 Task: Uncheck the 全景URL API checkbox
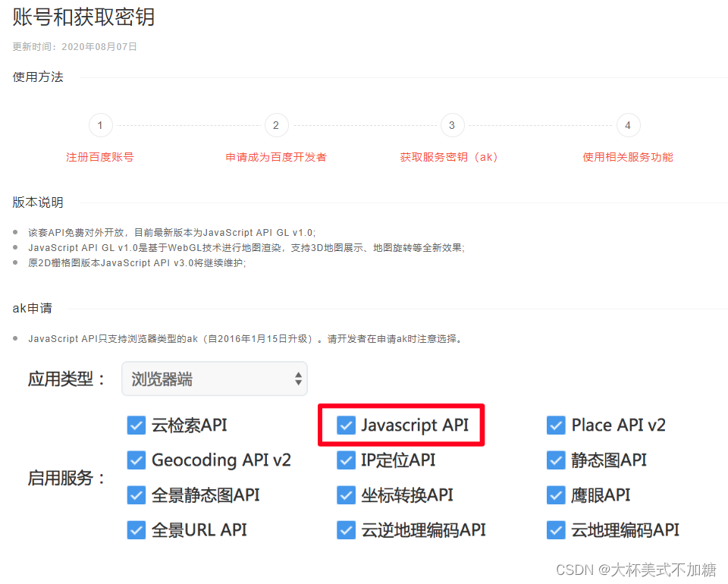click(136, 530)
